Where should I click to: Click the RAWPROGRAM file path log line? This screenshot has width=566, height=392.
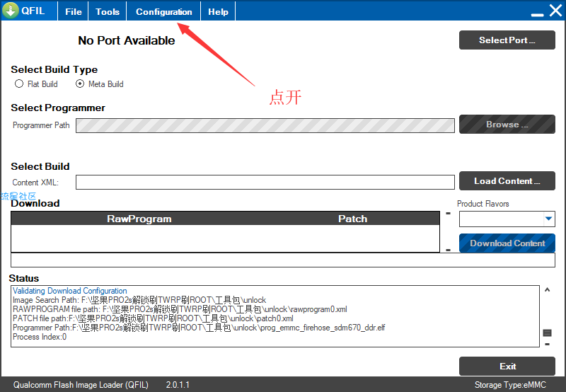tap(180, 309)
